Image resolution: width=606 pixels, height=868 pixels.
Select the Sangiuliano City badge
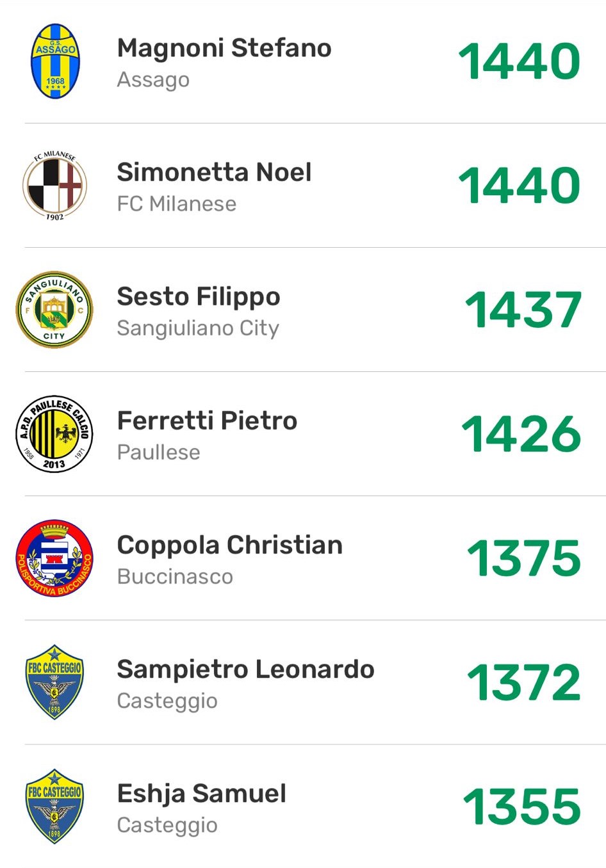[x=54, y=310]
